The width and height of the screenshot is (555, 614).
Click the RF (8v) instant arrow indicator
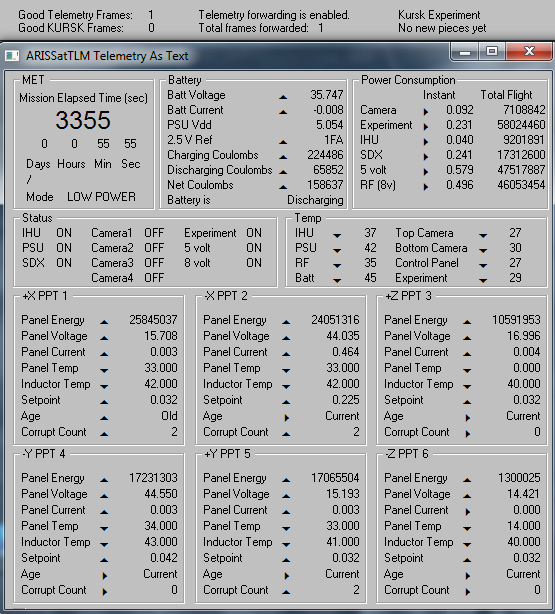426,187
